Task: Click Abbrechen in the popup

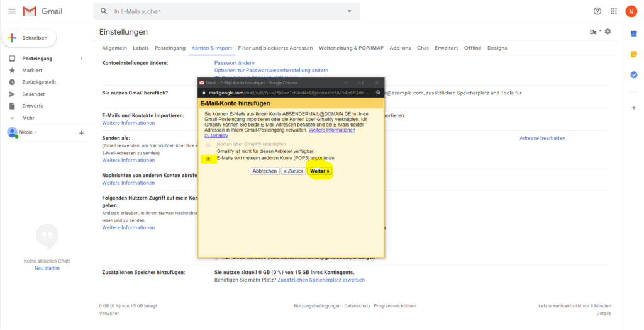Action: coord(265,171)
